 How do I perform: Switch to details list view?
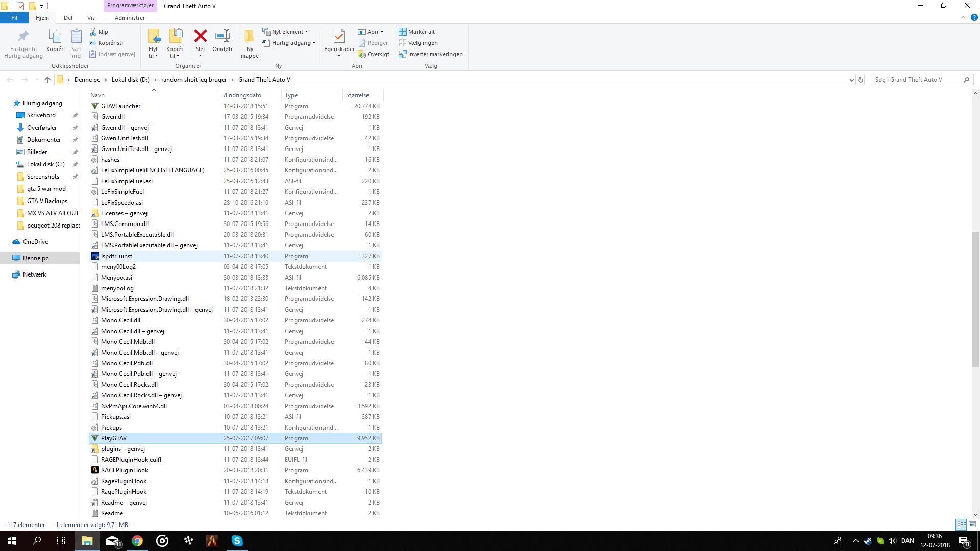click(961, 524)
